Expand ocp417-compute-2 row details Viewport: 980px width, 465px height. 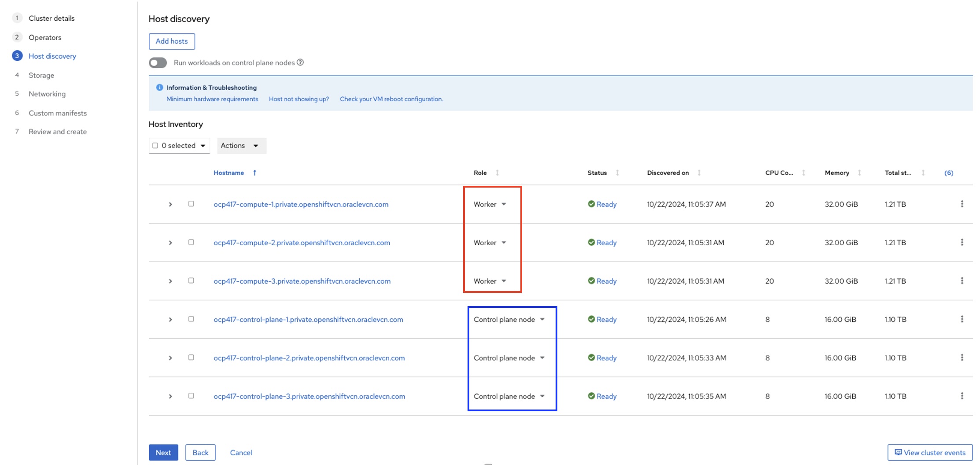tap(170, 243)
